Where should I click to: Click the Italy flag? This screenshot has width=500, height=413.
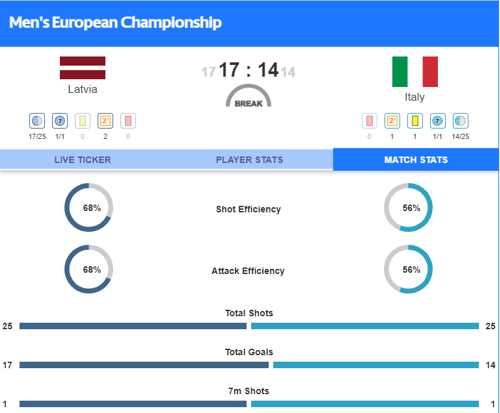(x=415, y=72)
